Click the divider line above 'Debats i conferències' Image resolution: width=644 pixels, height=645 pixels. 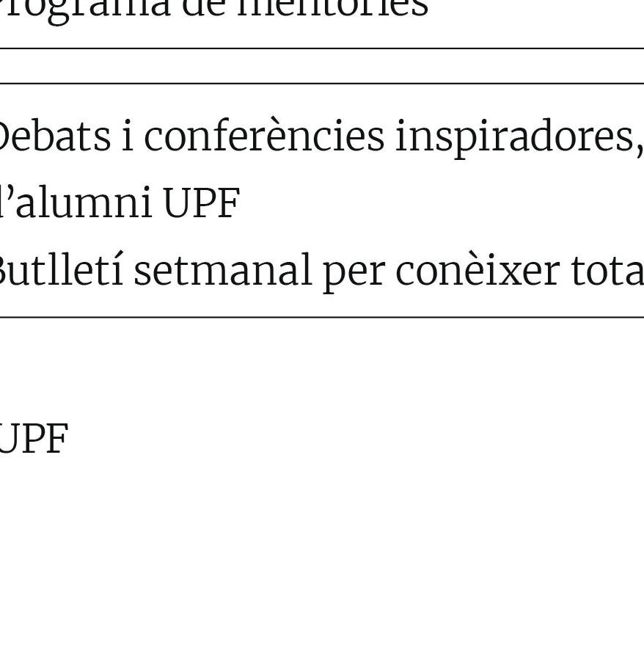click(322, 84)
